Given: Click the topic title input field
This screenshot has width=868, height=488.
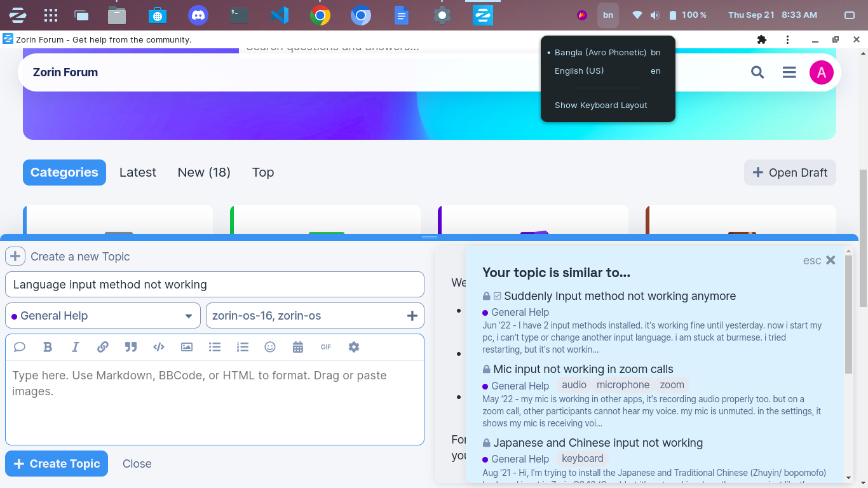Looking at the screenshot, I should pyautogui.click(x=215, y=285).
